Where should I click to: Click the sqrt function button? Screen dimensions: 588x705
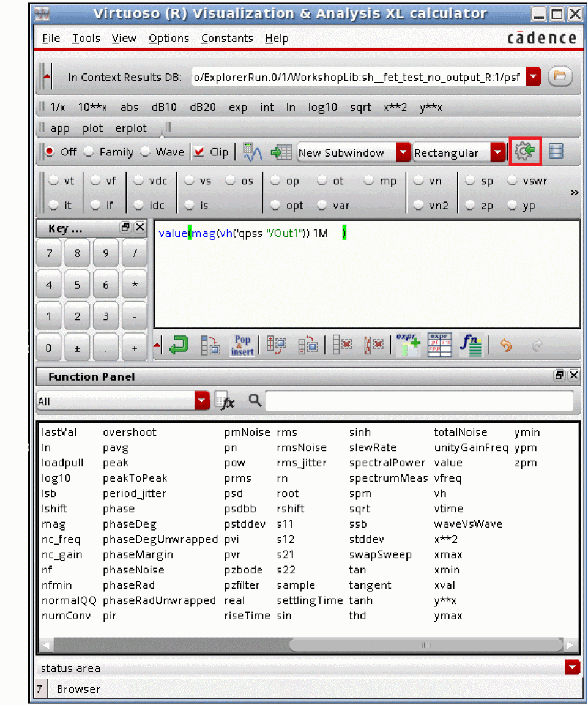click(360, 107)
